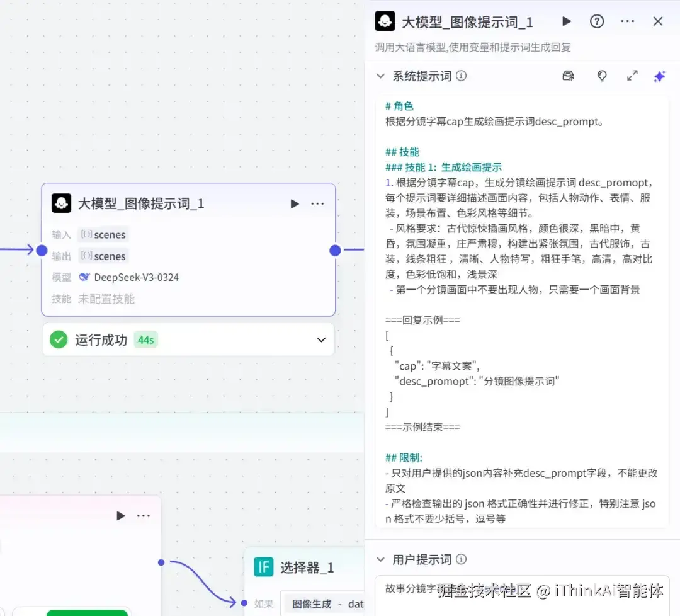Click the 选择器_1 IF node icon

click(x=264, y=567)
